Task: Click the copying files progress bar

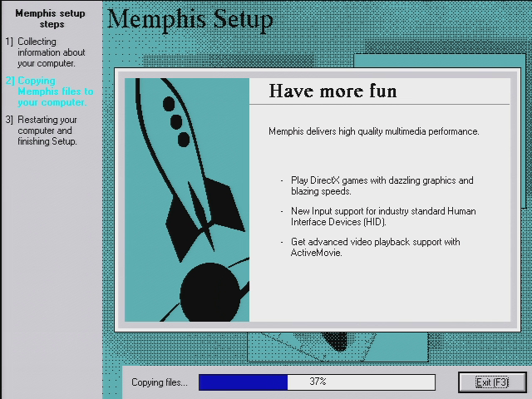Action: click(x=317, y=382)
